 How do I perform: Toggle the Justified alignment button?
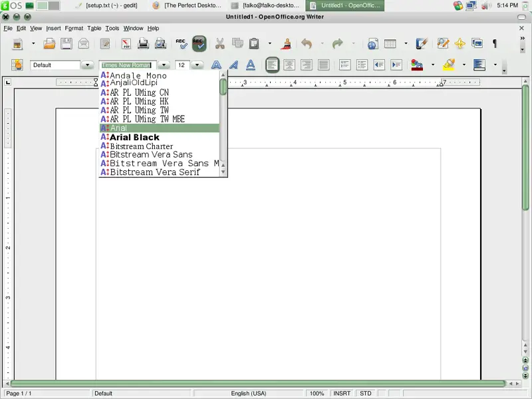tap(323, 65)
